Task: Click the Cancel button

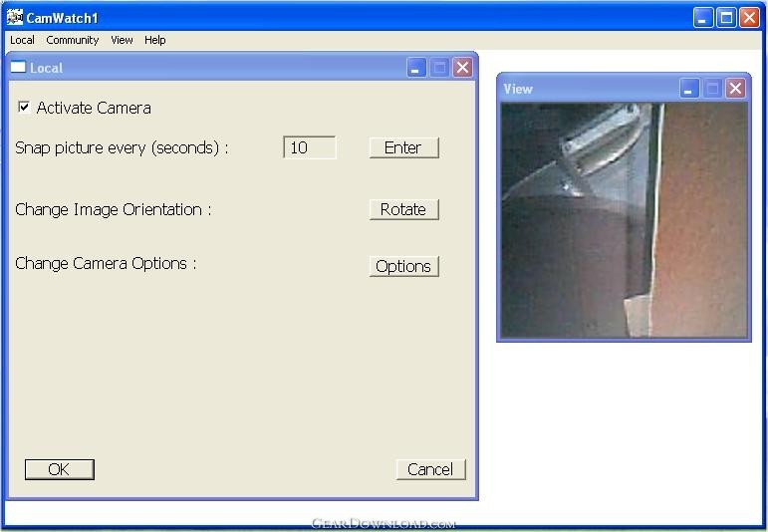Action: (x=430, y=469)
